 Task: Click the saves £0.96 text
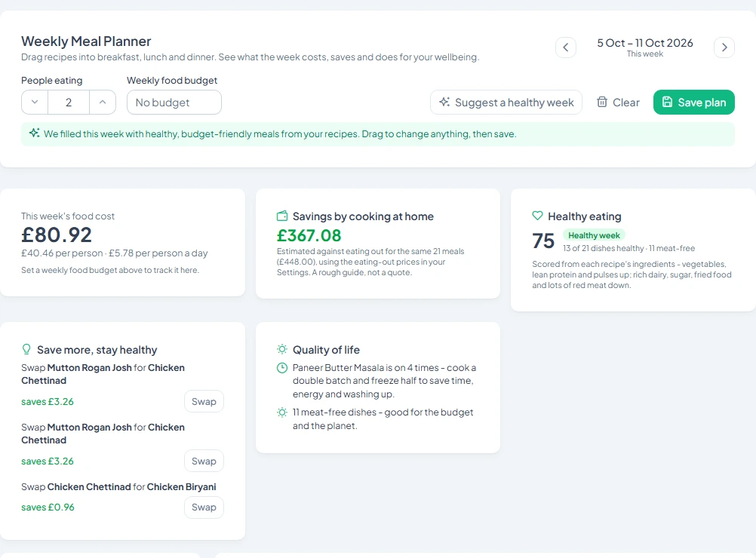pos(48,507)
